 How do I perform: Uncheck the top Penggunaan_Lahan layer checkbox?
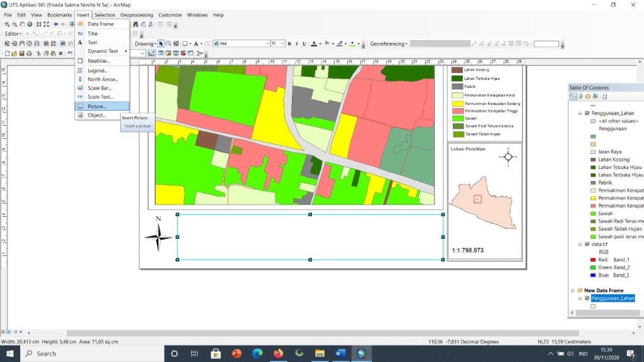pyautogui.click(x=587, y=113)
